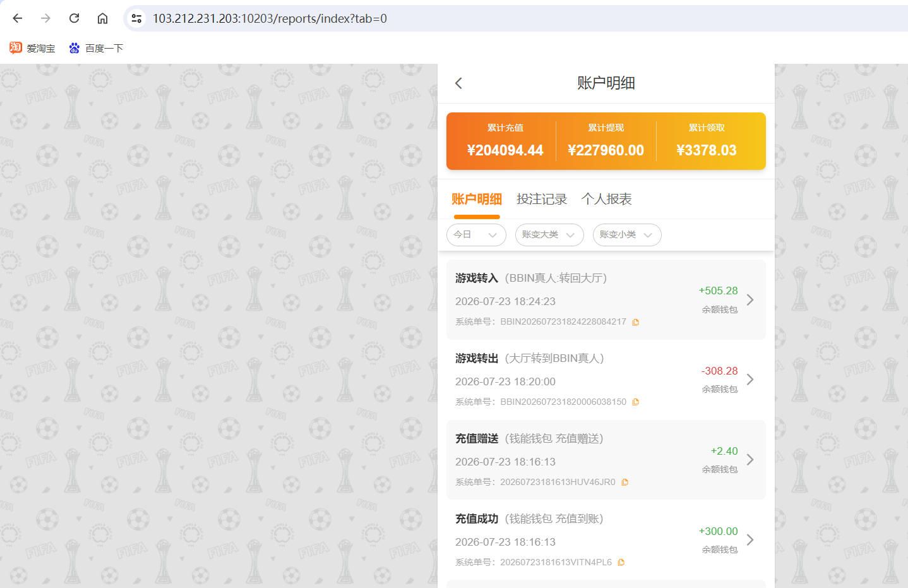Click the +505.28 amount

click(x=718, y=291)
